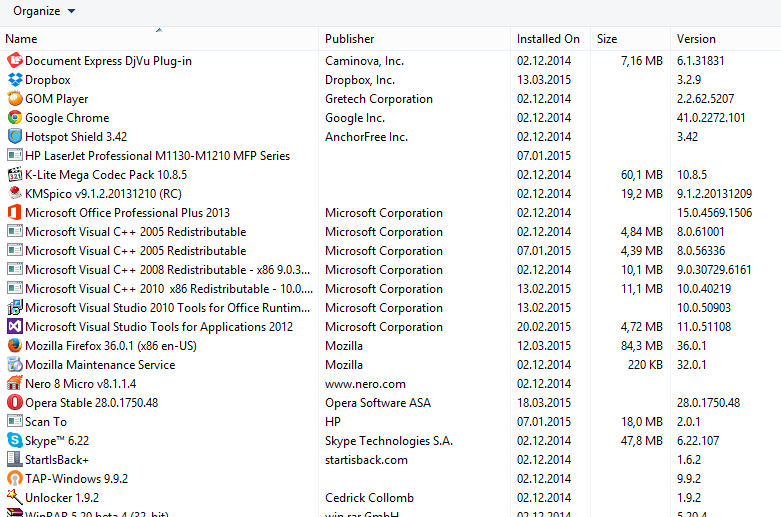
Task: Open the Organize dropdown menu
Action: tap(43, 11)
